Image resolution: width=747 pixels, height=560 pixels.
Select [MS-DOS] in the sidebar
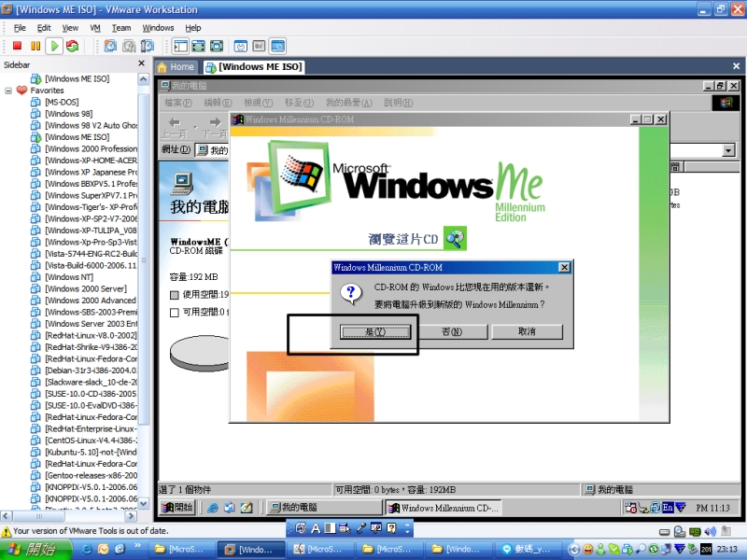click(x=62, y=102)
